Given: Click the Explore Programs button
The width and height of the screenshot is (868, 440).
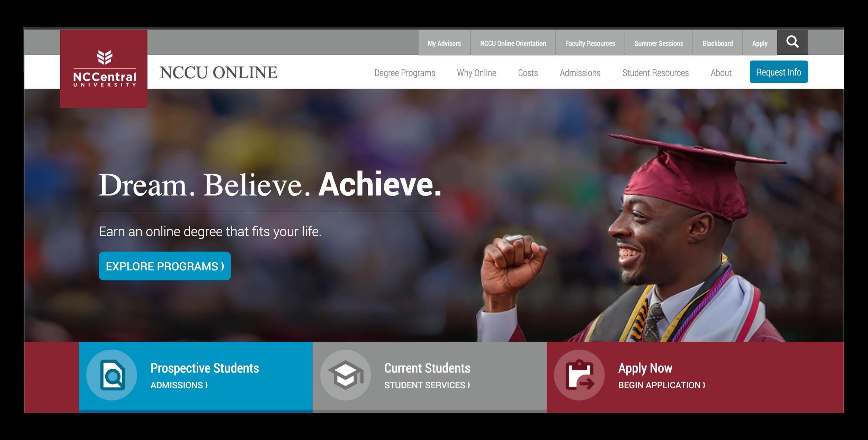Looking at the screenshot, I should point(165,266).
